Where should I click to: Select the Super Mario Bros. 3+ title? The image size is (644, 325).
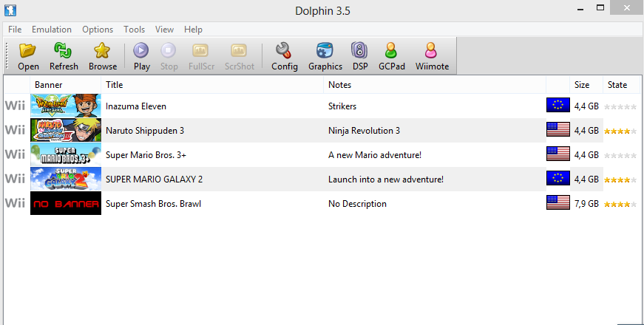click(x=146, y=154)
